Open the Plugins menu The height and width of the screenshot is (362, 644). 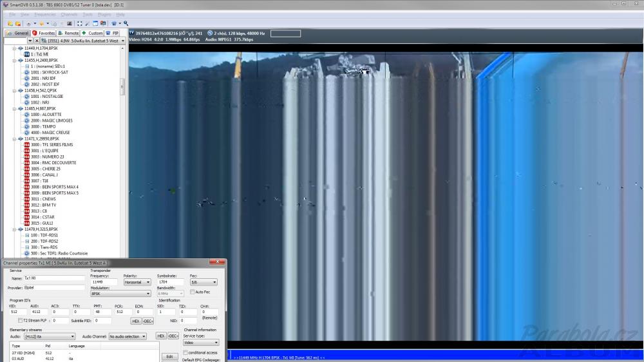[x=104, y=14]
